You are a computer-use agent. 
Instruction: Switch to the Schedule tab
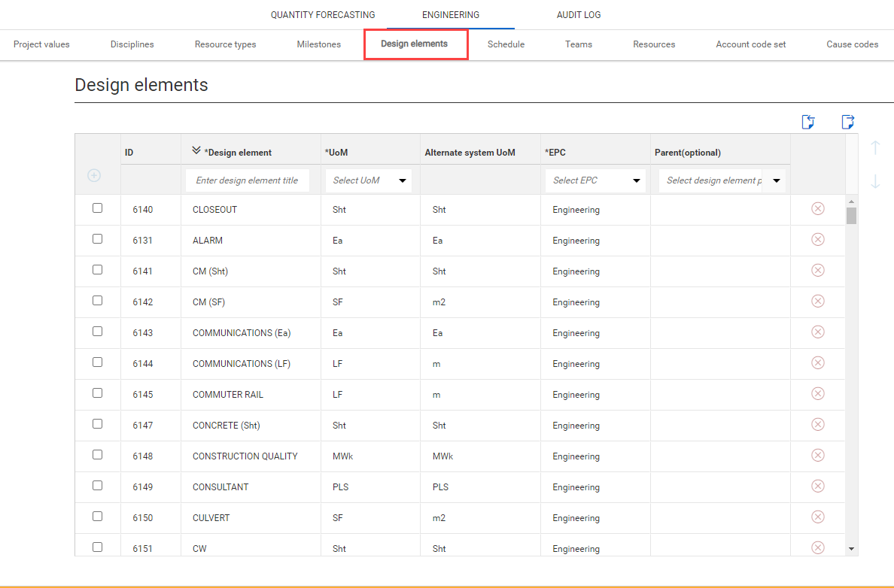pos(506,44)
